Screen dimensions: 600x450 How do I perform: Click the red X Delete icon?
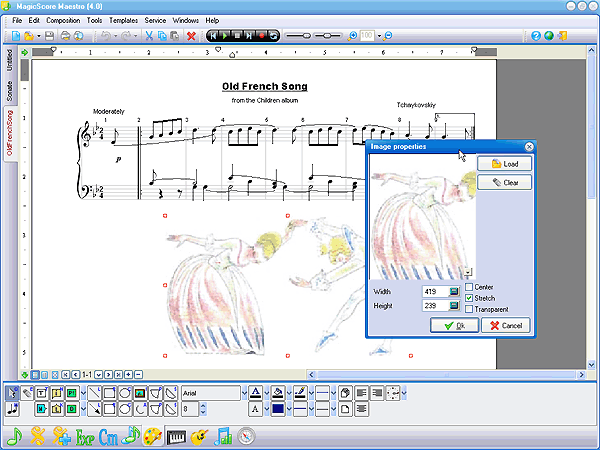click(x=191, y=36)
